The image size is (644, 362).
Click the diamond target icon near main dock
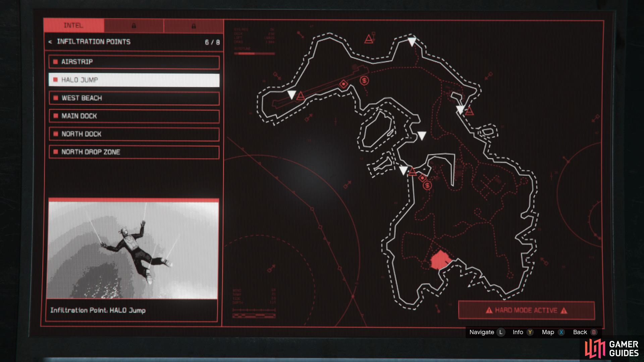[x=422, y=178]
